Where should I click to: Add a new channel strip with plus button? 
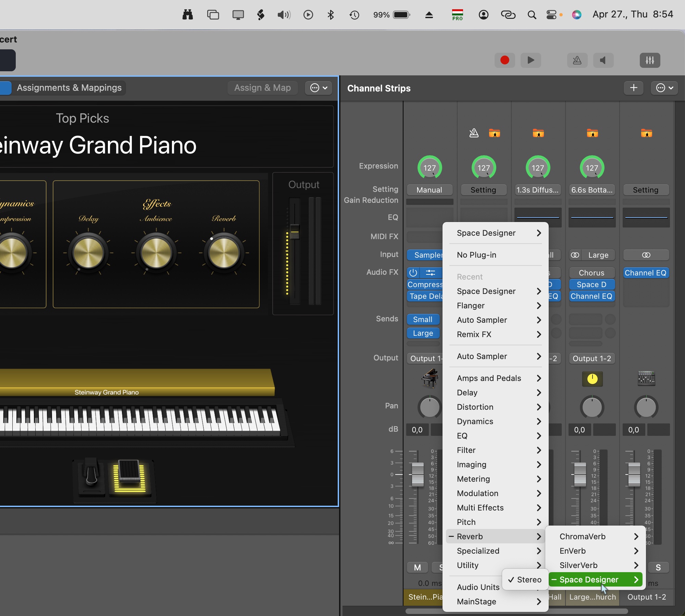[x=634, y=88]
